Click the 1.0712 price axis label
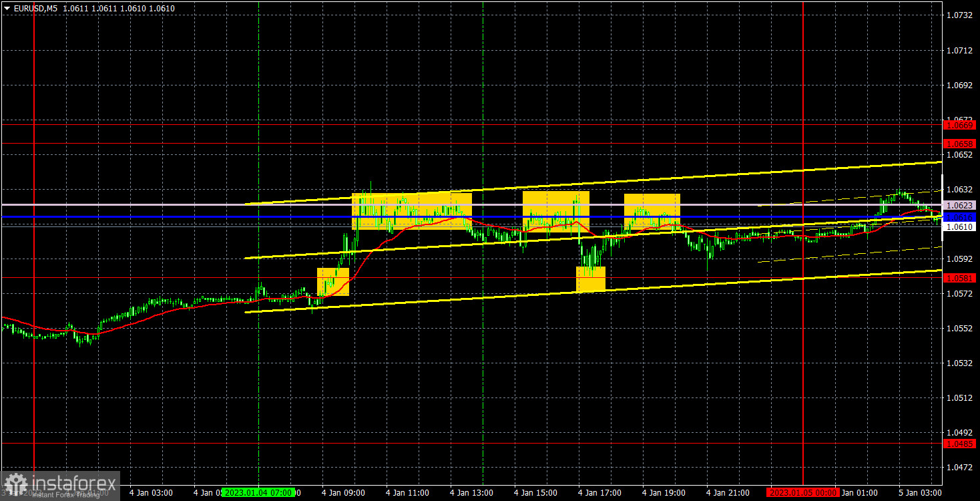980x501 pixels. (959, 50)
